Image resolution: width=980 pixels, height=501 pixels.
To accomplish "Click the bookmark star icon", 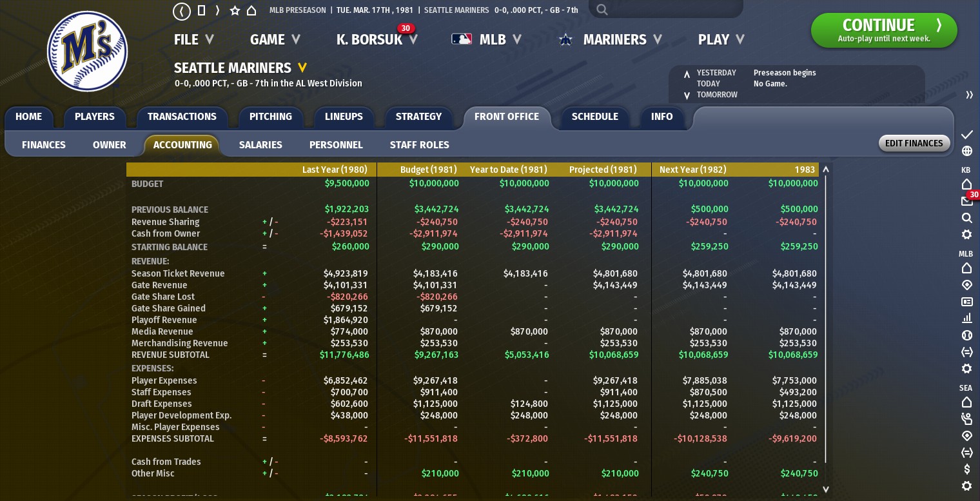I will (235, 11).
